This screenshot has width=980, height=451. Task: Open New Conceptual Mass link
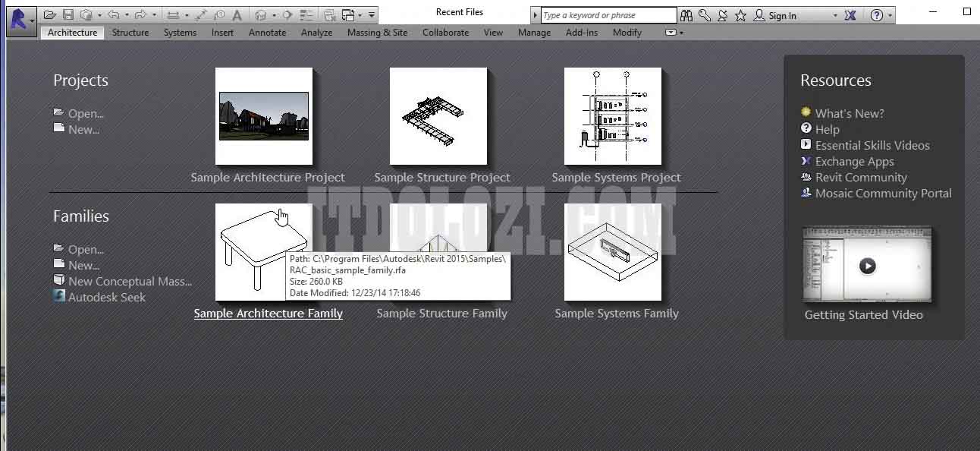[129, 281]
